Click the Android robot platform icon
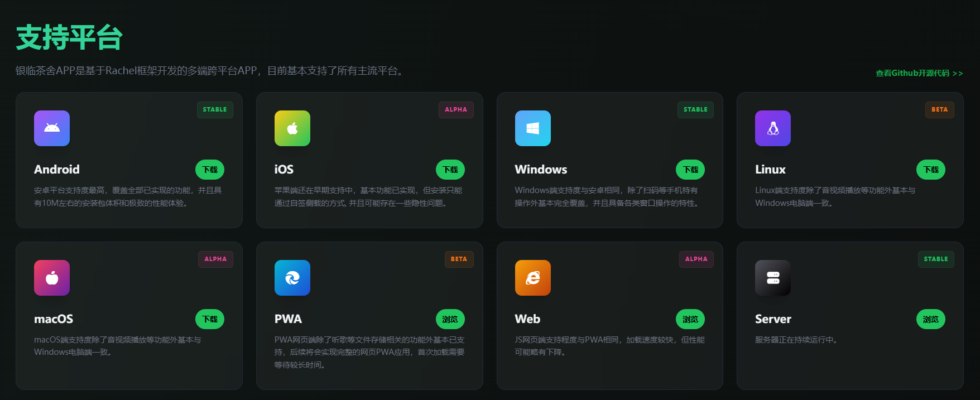The width and height of the screenshot is (980, 400). (x=52, y=128)
